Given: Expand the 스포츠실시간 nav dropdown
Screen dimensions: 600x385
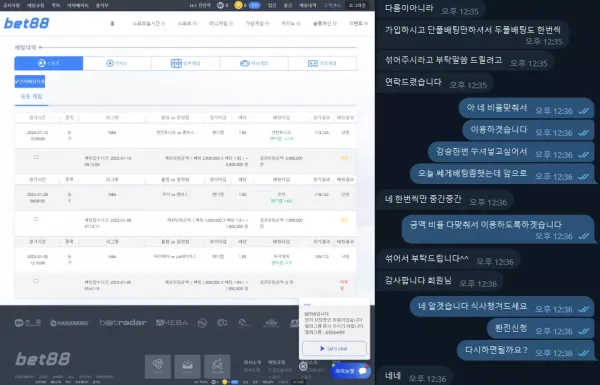Looking at the screenshot, I should click(x=149, y=23).
